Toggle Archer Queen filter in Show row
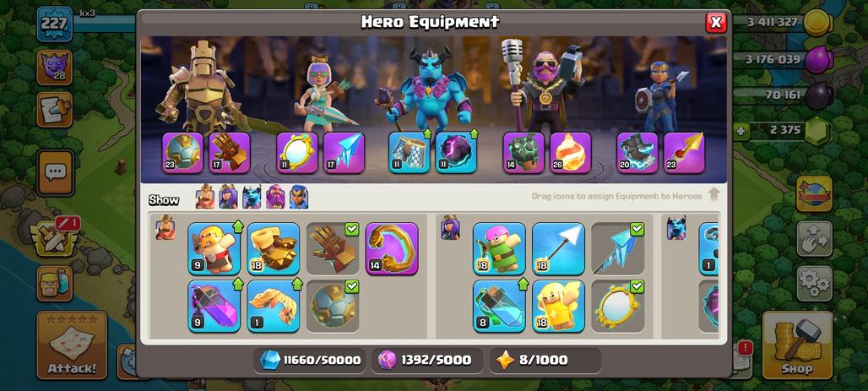 [228, 197]
